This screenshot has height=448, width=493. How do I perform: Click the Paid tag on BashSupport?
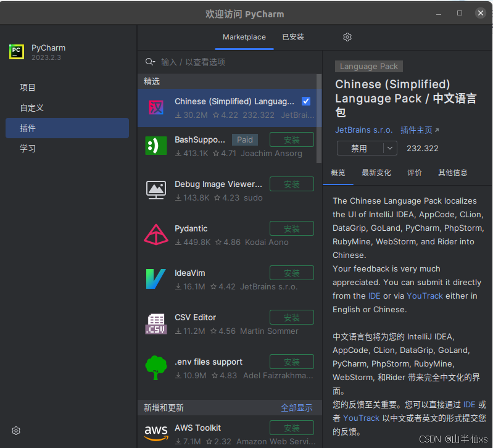244,139
